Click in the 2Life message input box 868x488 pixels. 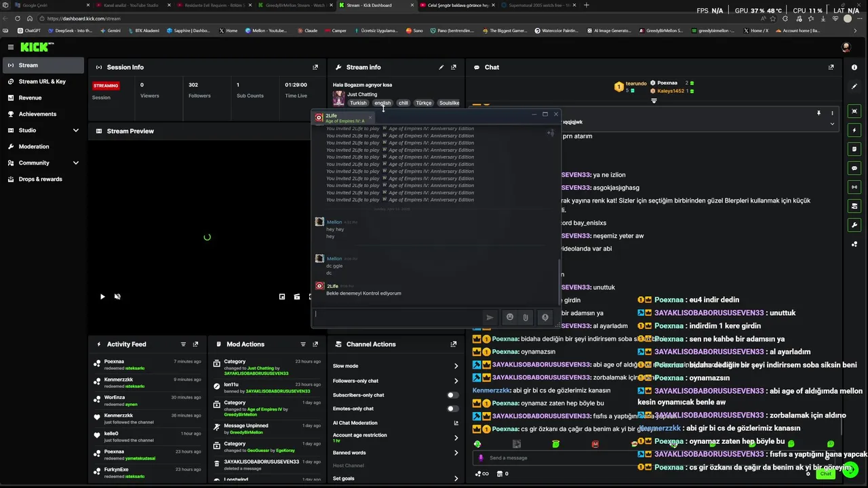397,316
